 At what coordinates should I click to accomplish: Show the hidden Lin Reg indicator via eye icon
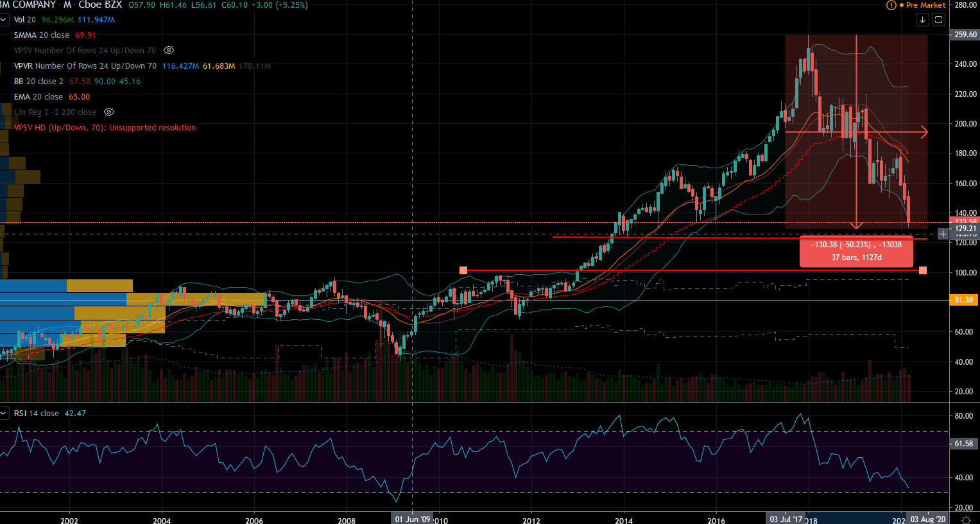[109, 112]
